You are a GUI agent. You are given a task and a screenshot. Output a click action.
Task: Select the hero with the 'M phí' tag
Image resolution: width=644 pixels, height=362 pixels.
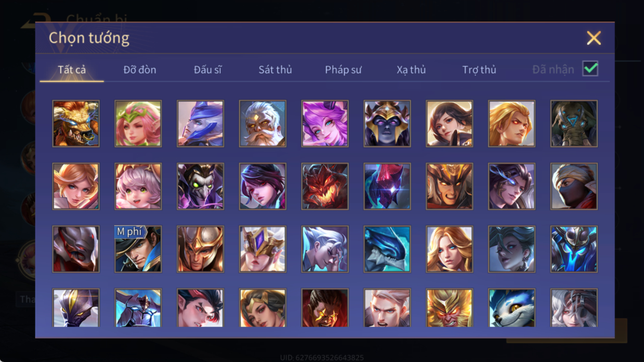click(x=138, y=249)
